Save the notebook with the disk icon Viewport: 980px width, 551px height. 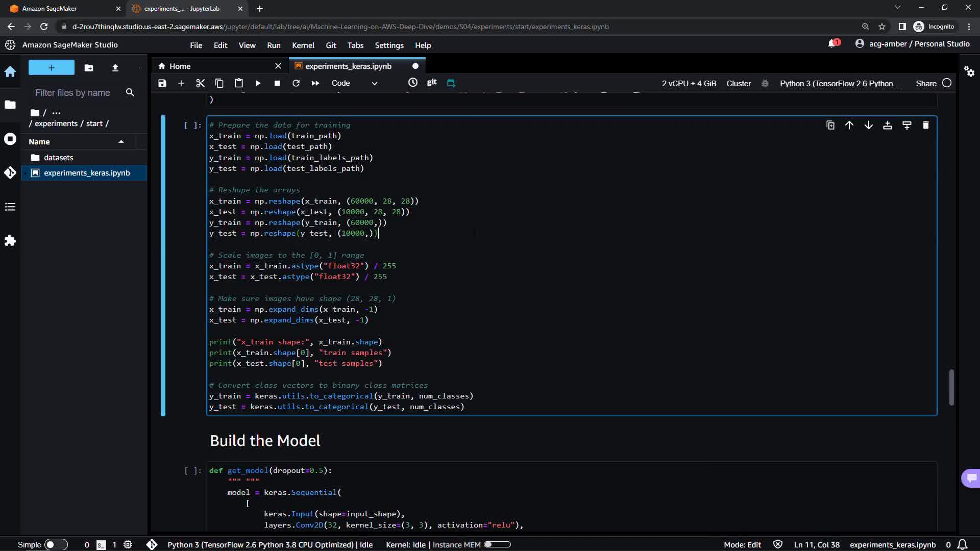(162, 83)
